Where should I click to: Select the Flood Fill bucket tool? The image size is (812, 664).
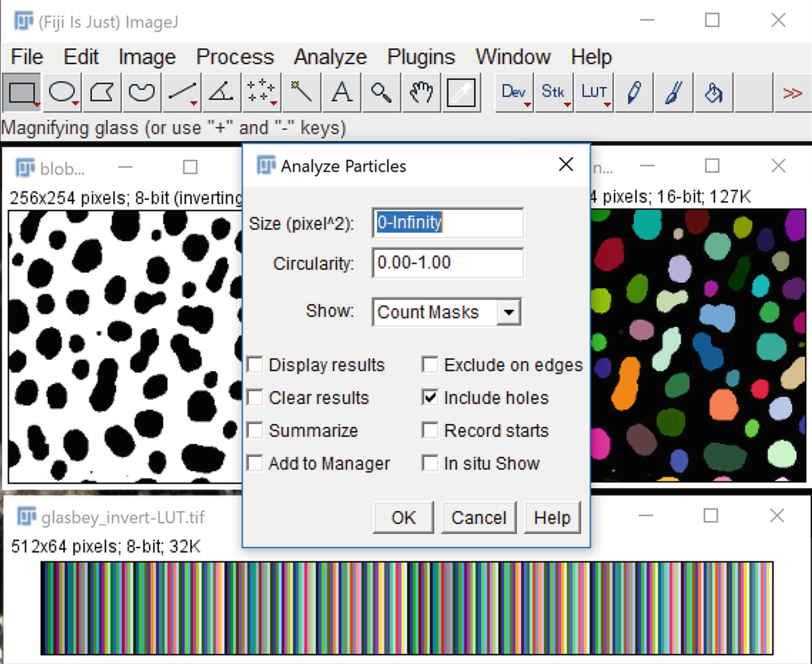714,93
